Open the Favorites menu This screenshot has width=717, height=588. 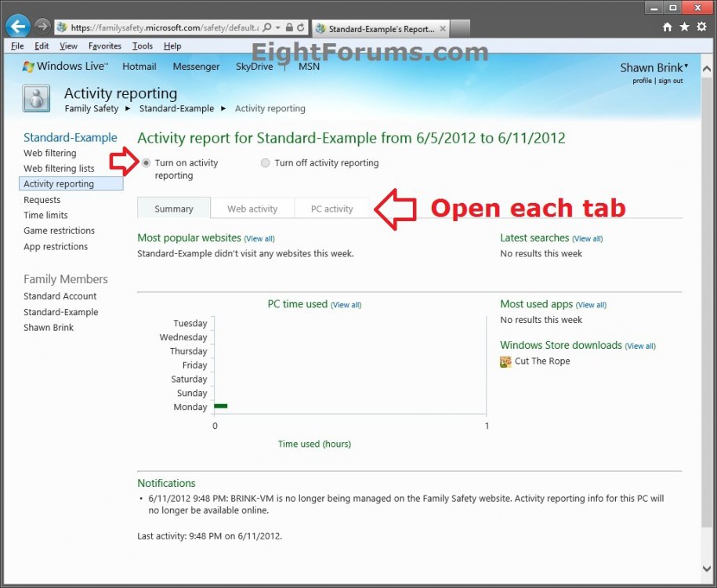tap(104, 46)
